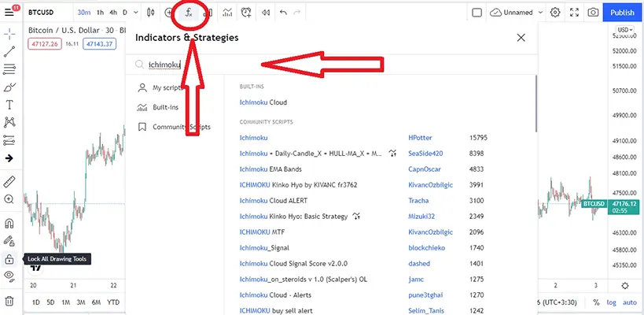Open the Unnamed layout dropdown
The height and width of the screenshot is (315, 644).
(517, 13)
